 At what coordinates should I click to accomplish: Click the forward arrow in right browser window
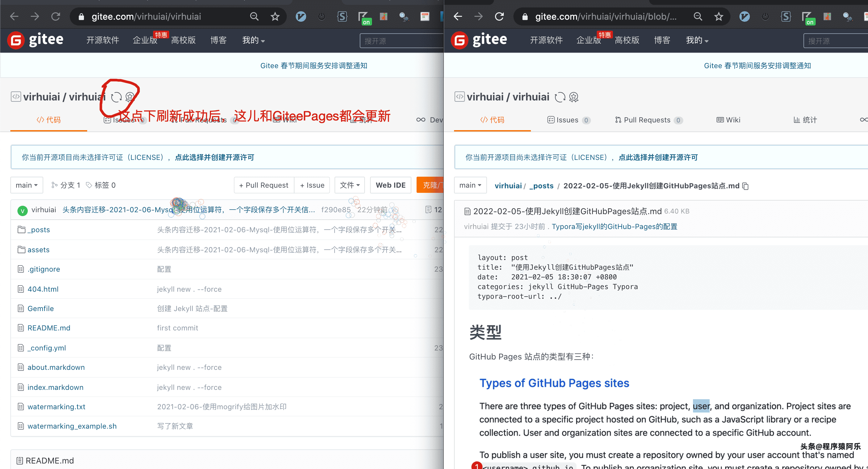pyautogui.click(x=479, y=16)
